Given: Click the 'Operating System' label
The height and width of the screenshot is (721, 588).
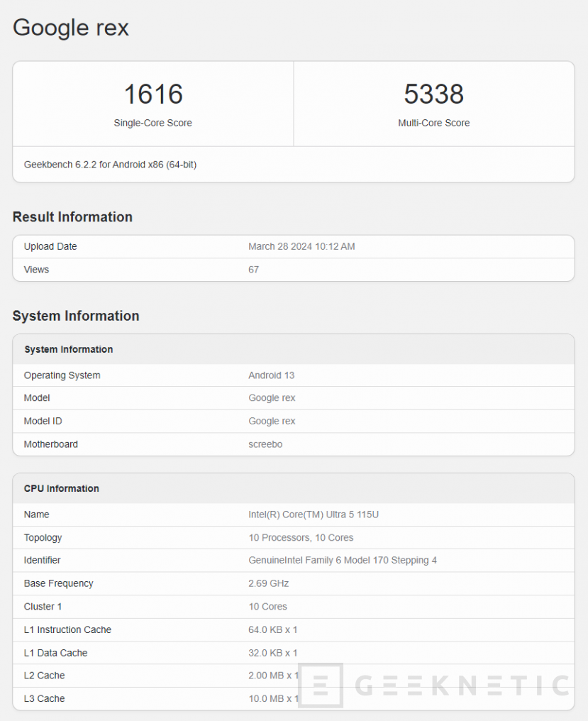Looking at the screenshot, I should (62, 375).
